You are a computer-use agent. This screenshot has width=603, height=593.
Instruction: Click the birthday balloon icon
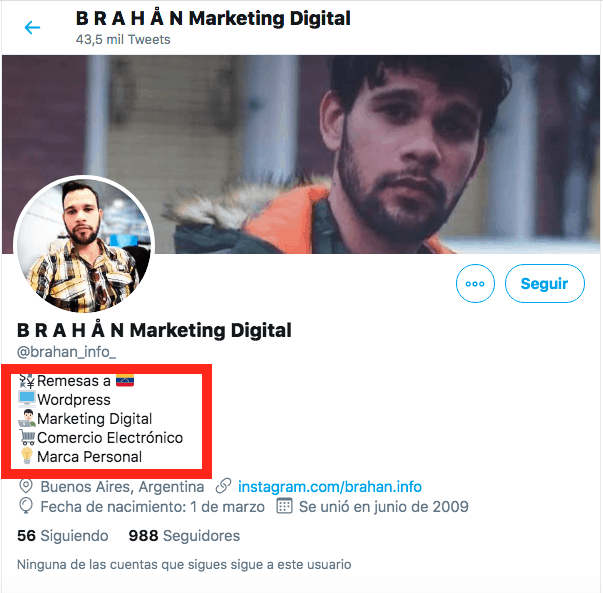point(27,507)
